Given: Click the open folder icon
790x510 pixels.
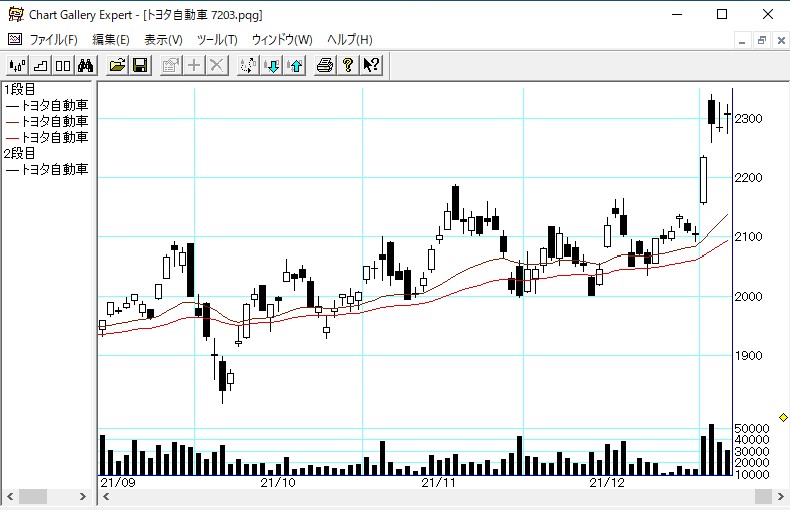Looking at the screenshot, I should tap(117, 66).
